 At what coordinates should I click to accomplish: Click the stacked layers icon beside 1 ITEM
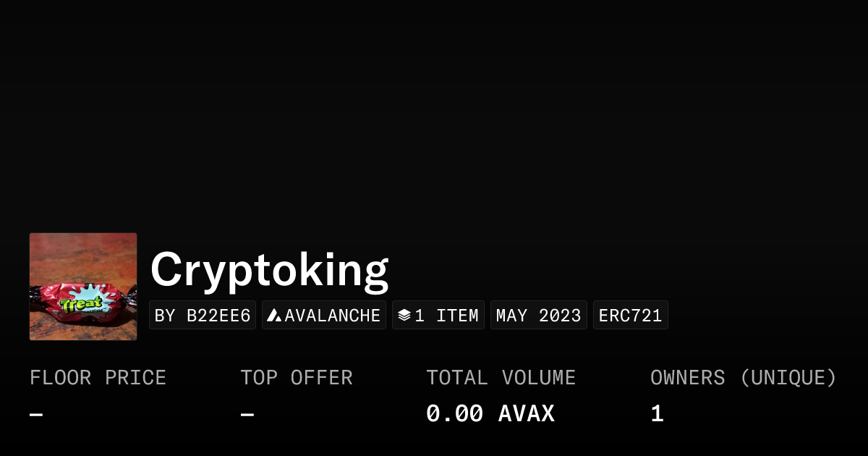point(404,314)
